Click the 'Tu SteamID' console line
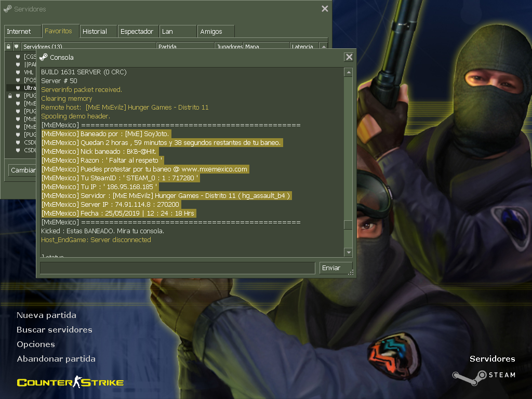The width and height of the screenshot is (532, 399). click(x=119, y=178)
